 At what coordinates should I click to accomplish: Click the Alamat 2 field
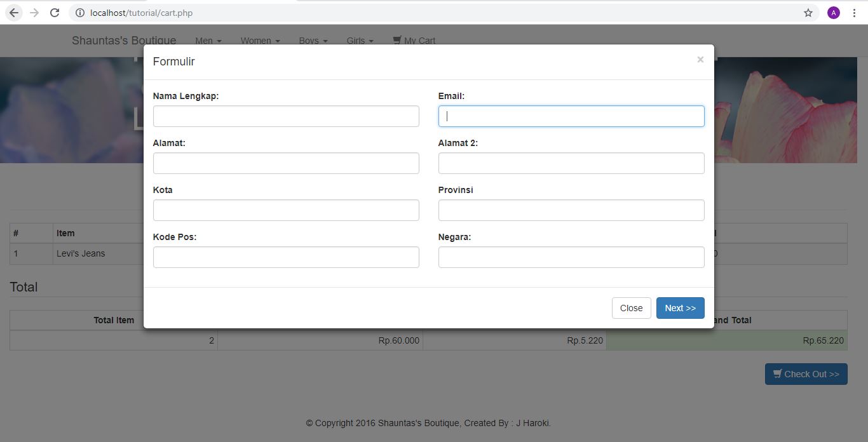pos(571,163)
